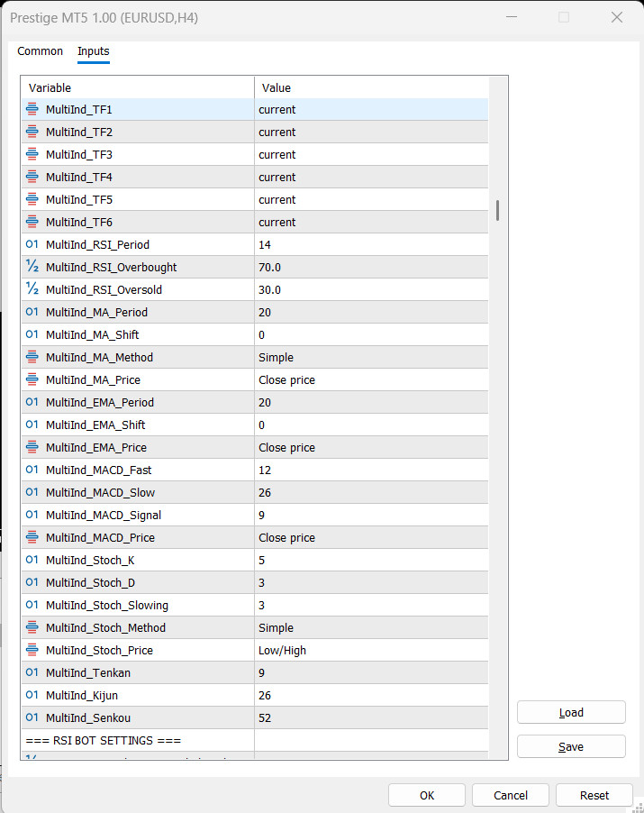Edit the MultiInd_Senkou value 52
This screenshot has height=813, width=644.
(x=371, y=717)
